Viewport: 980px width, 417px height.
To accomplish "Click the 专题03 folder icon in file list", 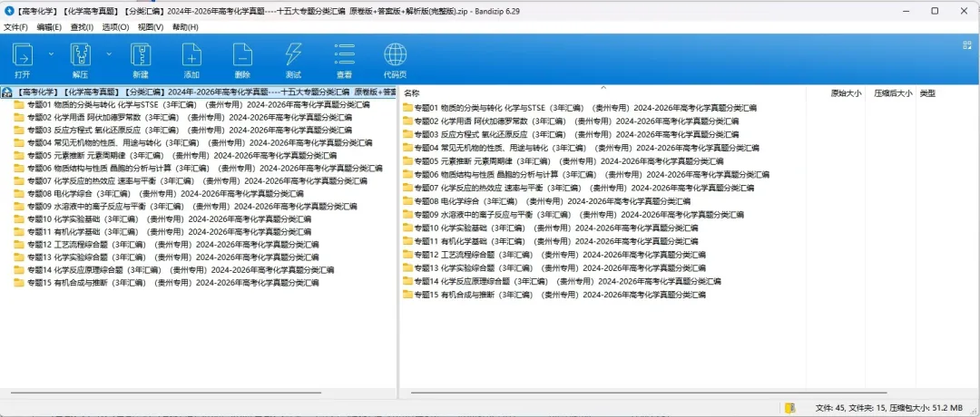I will [x=408, y=134].
